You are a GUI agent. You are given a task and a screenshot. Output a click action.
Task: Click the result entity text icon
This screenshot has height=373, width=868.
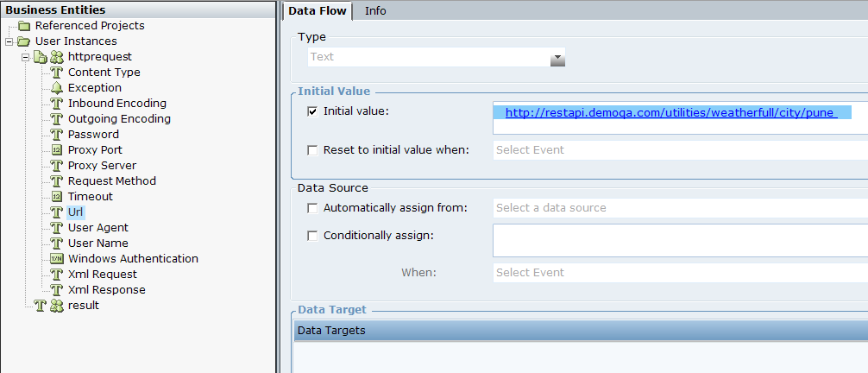pos(39,306)
